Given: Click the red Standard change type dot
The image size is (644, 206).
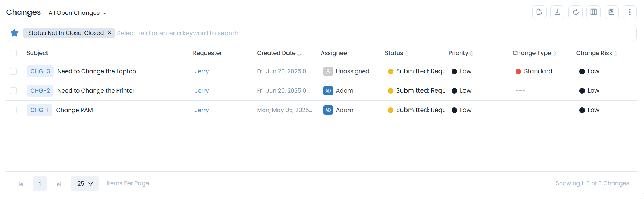Looking at the screenshot, I should [518, 71].
